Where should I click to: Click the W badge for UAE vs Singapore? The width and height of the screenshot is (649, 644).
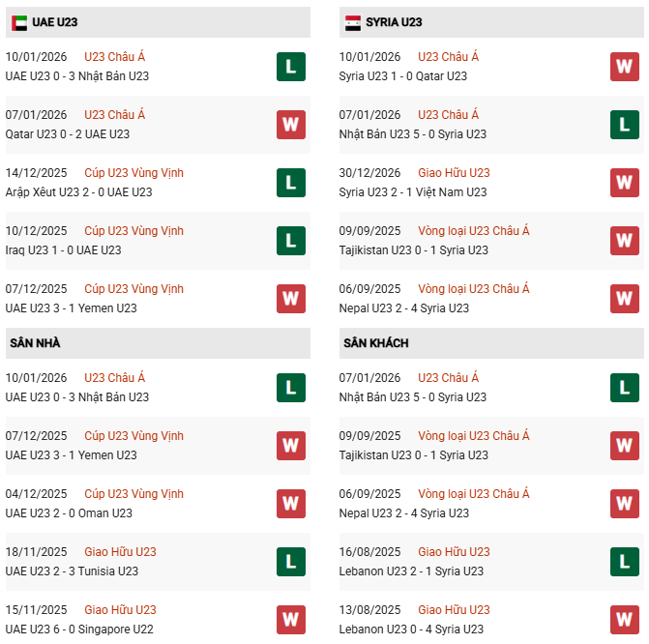point(290,620)
